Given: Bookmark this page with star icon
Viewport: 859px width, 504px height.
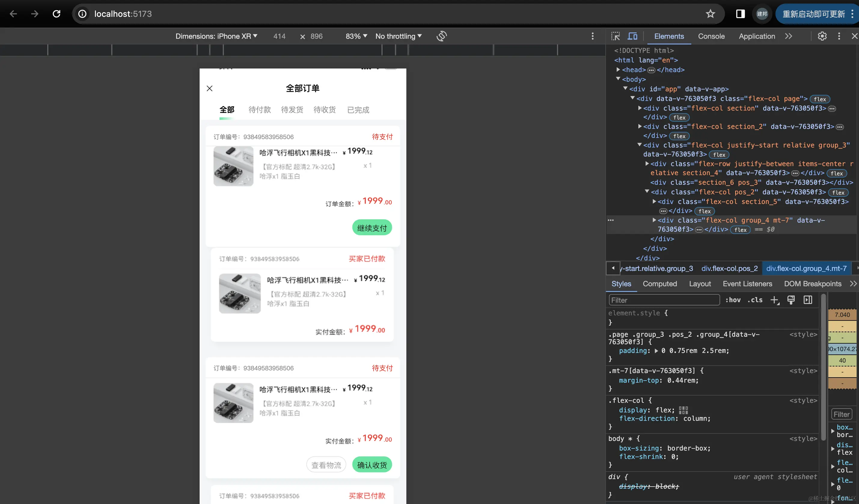Looking at the screenshot, I should (x=710, y=14).
